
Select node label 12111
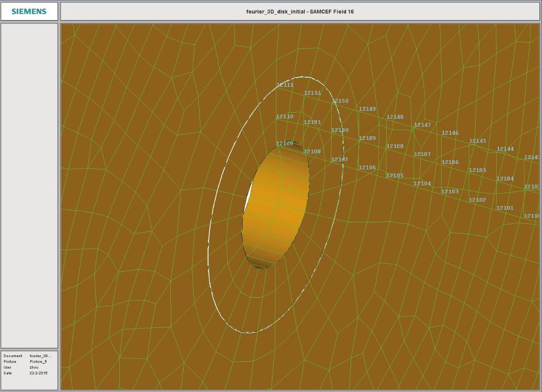[285, 85]
